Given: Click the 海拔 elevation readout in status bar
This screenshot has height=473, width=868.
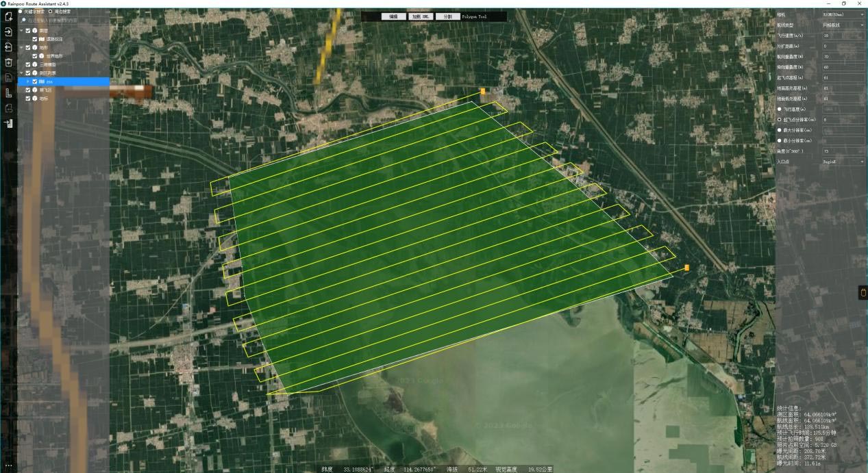Looking at the screenshot, I should coord(467,470).
